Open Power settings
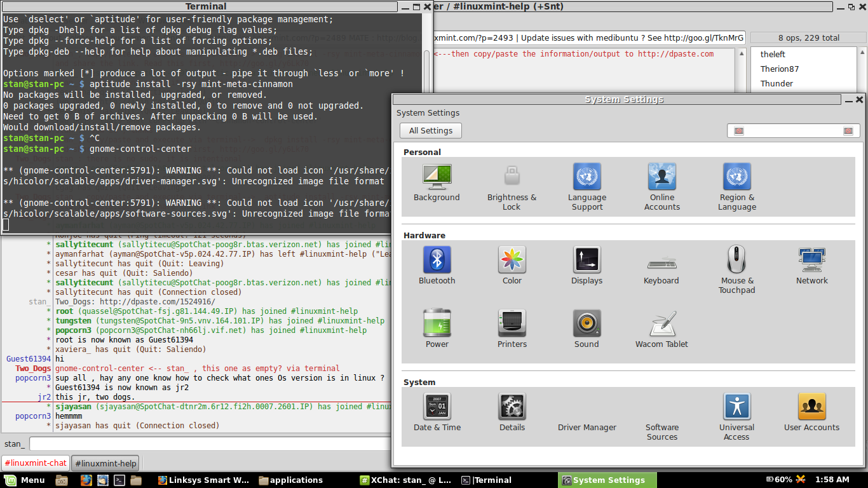868x488 pixels. click(437, 329)
